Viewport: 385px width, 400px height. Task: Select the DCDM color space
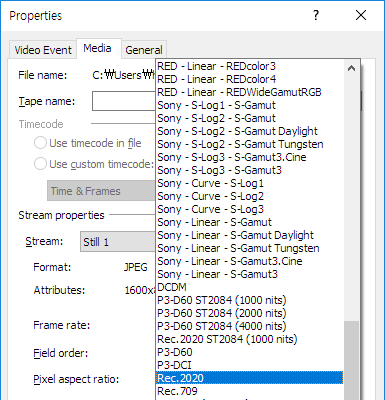pyautogui.click(x=249, y=287)
